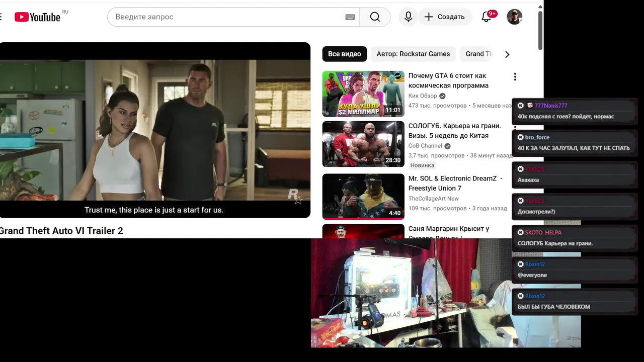Click video title Grand Theft Auto VI Trailer 2

(61, 231)
